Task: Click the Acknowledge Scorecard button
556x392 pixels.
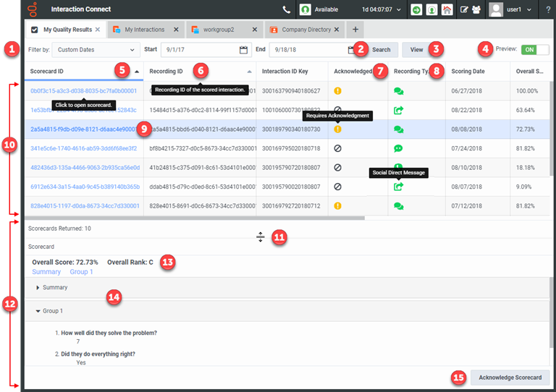Action: point(510,378)
